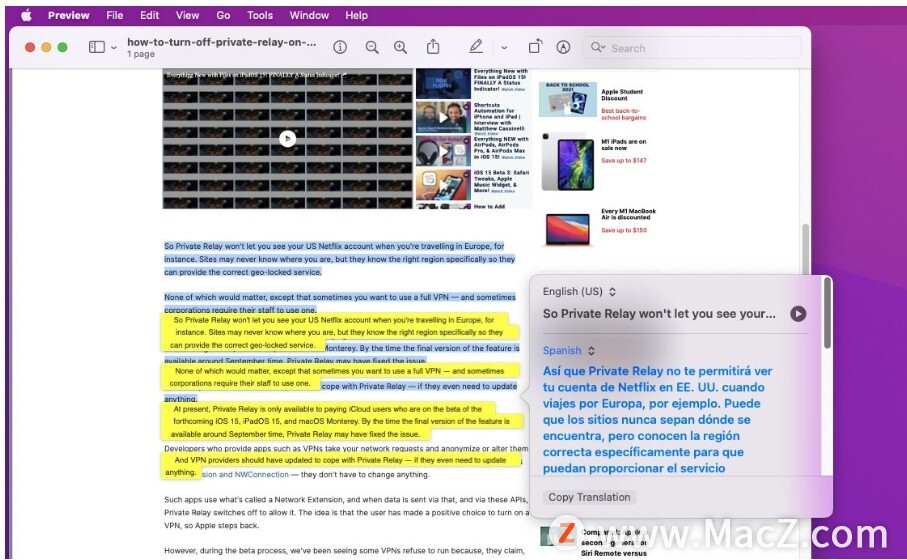Click the NWConnection link in the article
The image size is (907, 560).
pos(261,474)
